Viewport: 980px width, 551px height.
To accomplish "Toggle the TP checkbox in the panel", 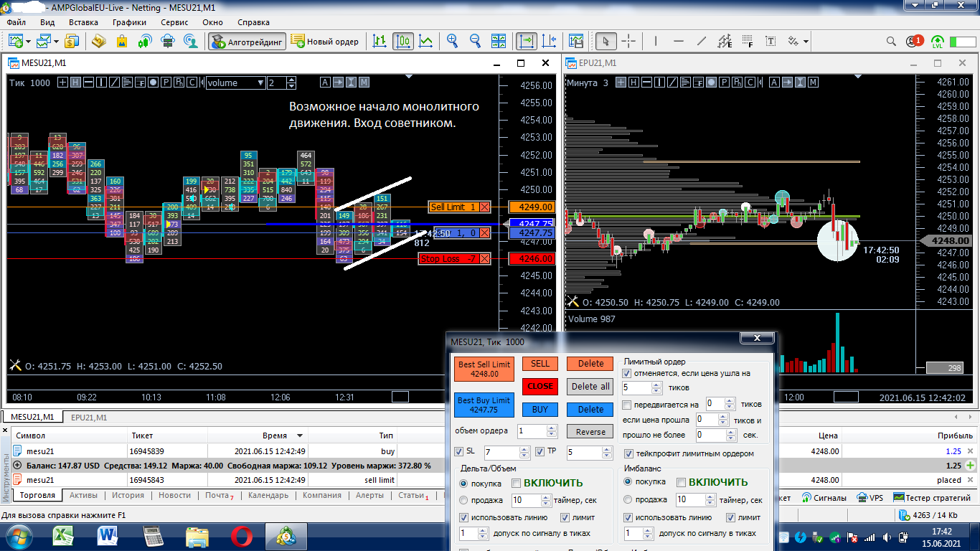I will [x=541, y=452].
